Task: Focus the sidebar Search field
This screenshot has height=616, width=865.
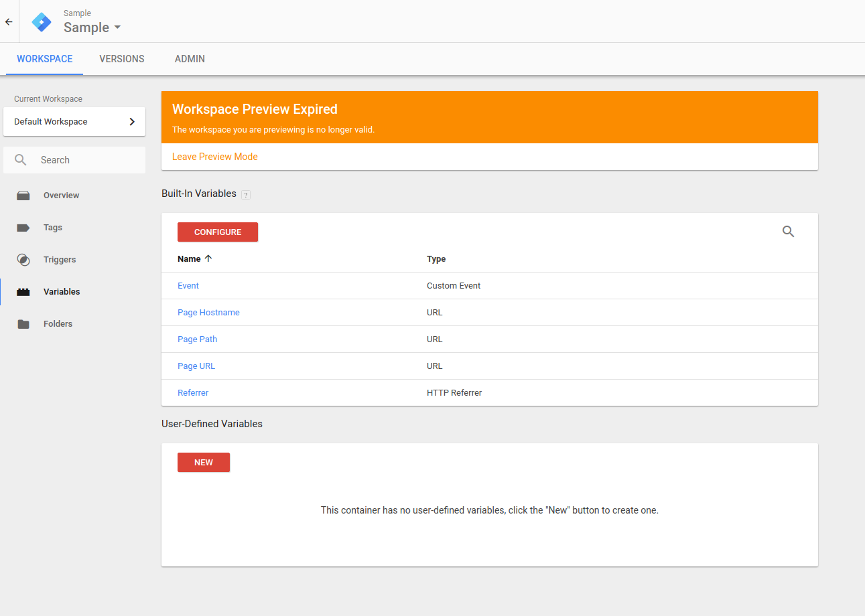Action: [74, 160]
